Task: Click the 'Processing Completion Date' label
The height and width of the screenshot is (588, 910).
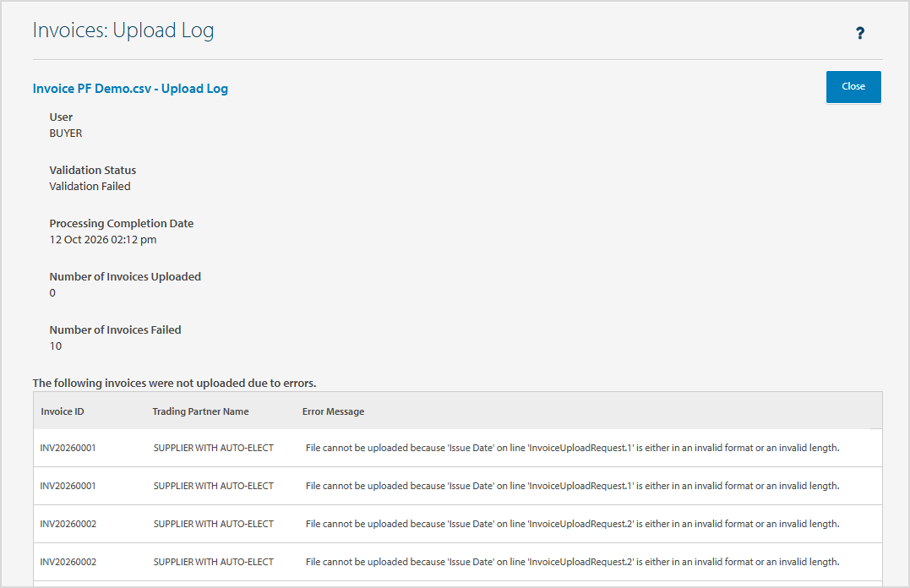Action: 122,224
